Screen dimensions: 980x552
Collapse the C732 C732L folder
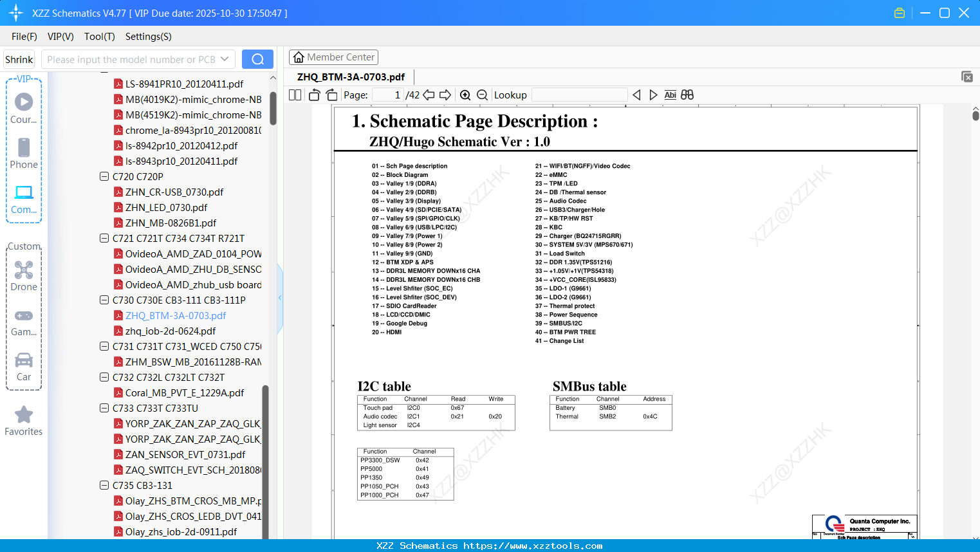104,377
